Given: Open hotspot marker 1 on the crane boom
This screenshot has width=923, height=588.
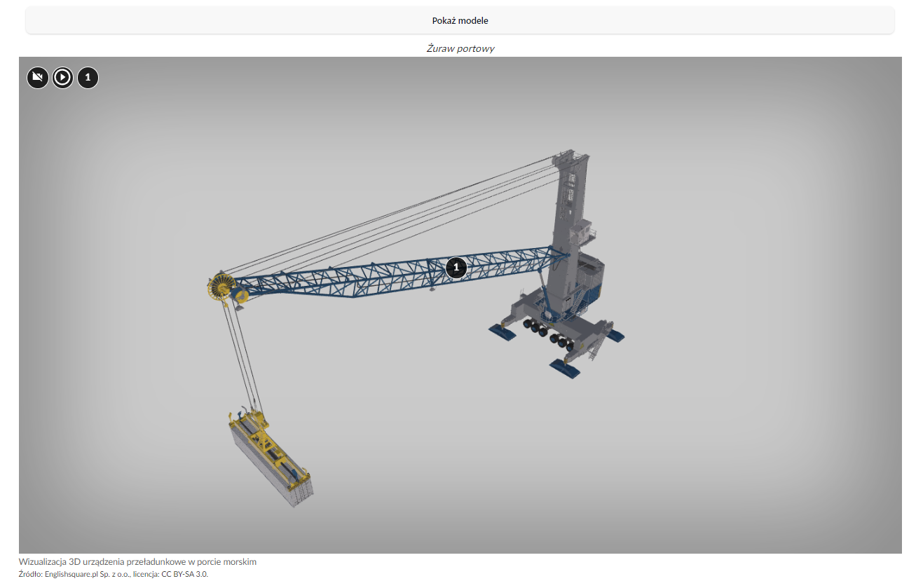Looking at the screenshot, I should point(456,267).
